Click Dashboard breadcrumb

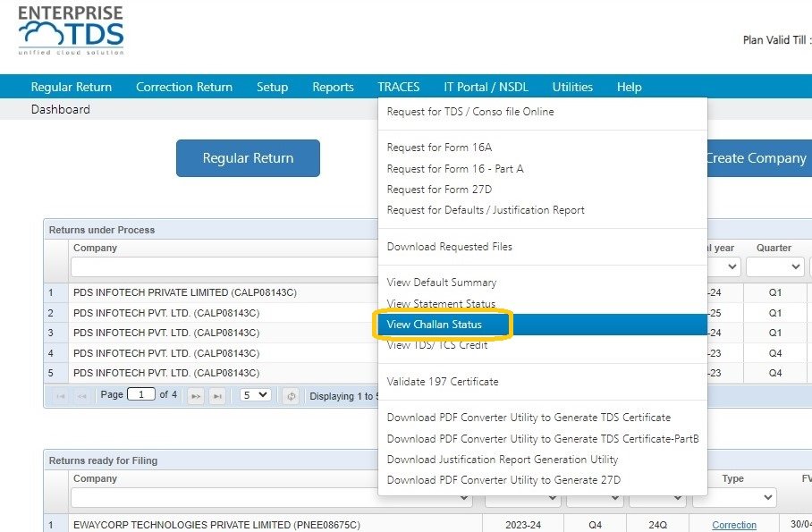click(61, 109)
